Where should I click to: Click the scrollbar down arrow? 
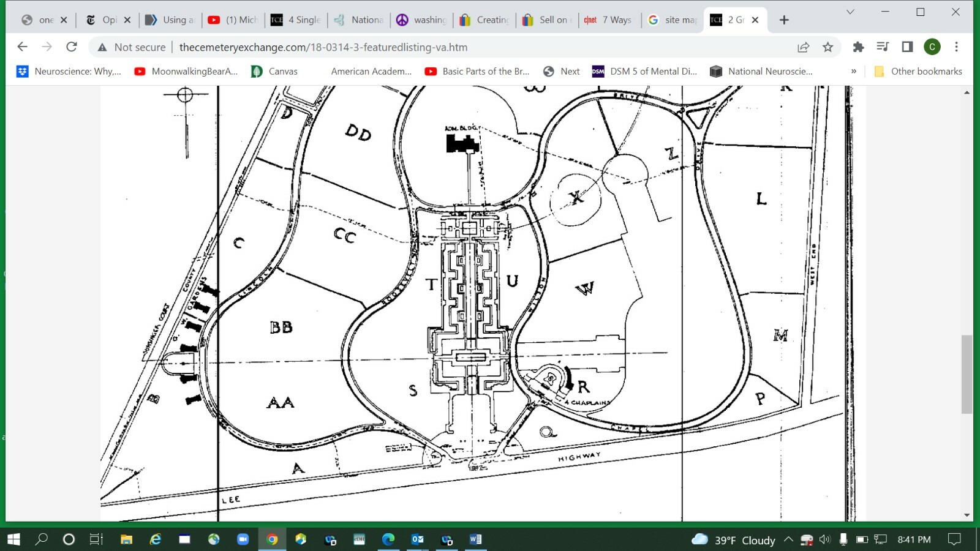point(967,515)
